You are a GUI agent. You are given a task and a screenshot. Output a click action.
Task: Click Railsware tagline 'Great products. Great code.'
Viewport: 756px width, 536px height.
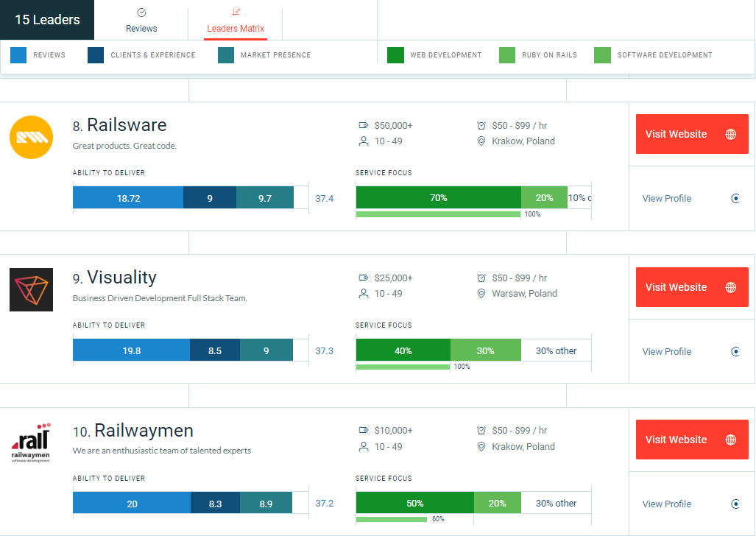[124, 146]
